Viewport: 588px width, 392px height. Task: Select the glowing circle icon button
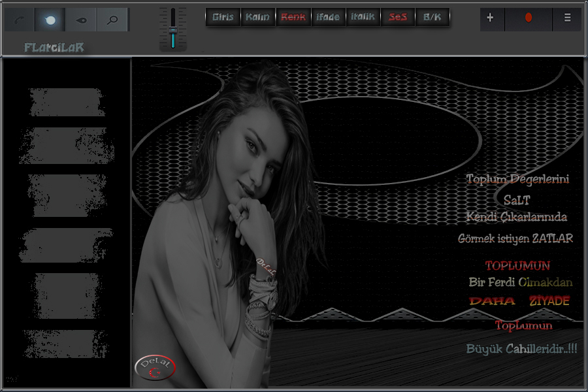click(x=50, y=20)
